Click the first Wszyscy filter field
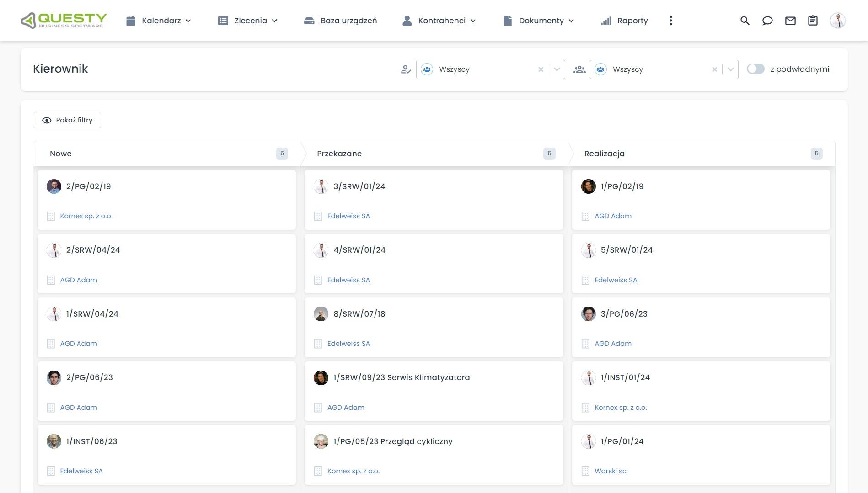Image resolution: width=868 pixels, height=493 pixels. tap(490, 69)
